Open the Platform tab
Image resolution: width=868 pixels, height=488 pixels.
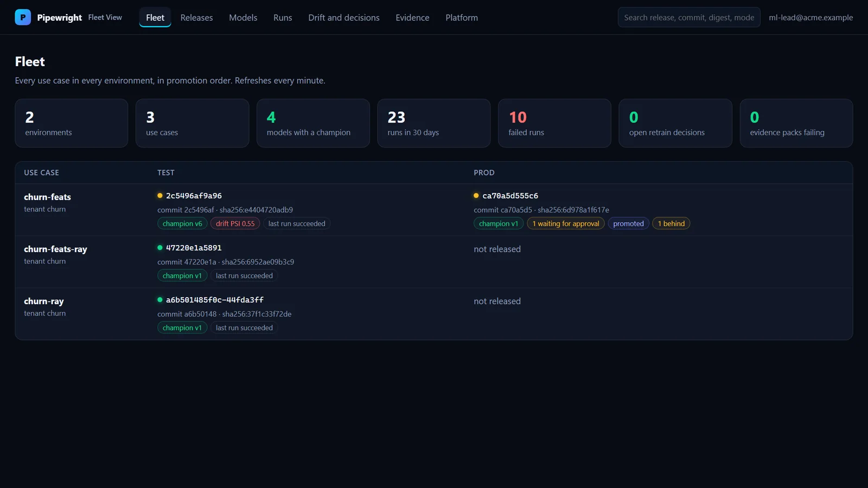[462, 17]
